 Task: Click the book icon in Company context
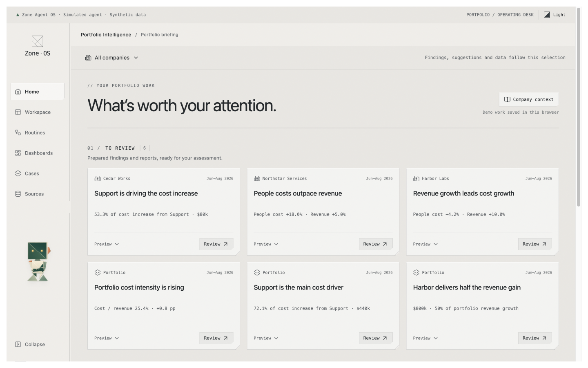point(507,99)
